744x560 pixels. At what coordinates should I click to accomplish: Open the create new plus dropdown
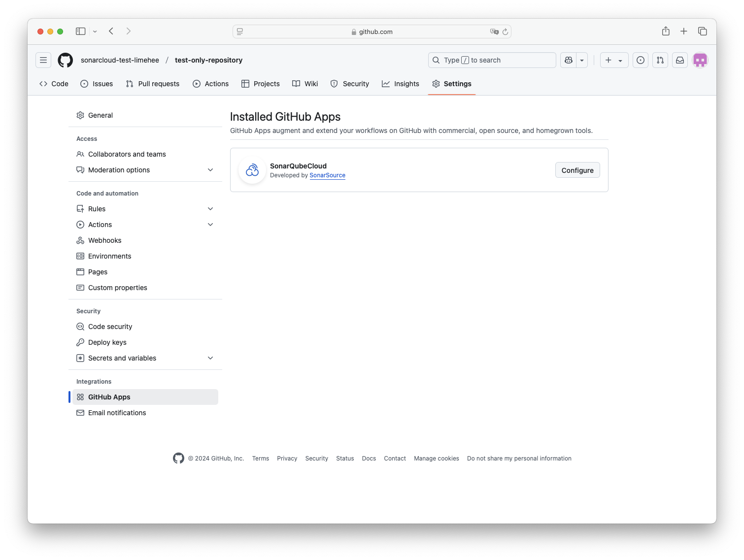(x=614, y=60)
